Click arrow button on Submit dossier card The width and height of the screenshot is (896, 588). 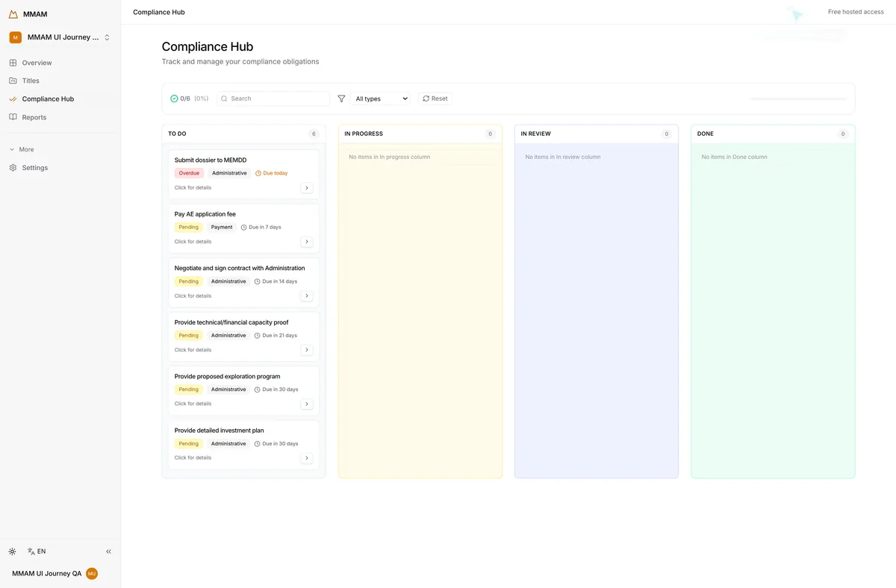[307, 188]
